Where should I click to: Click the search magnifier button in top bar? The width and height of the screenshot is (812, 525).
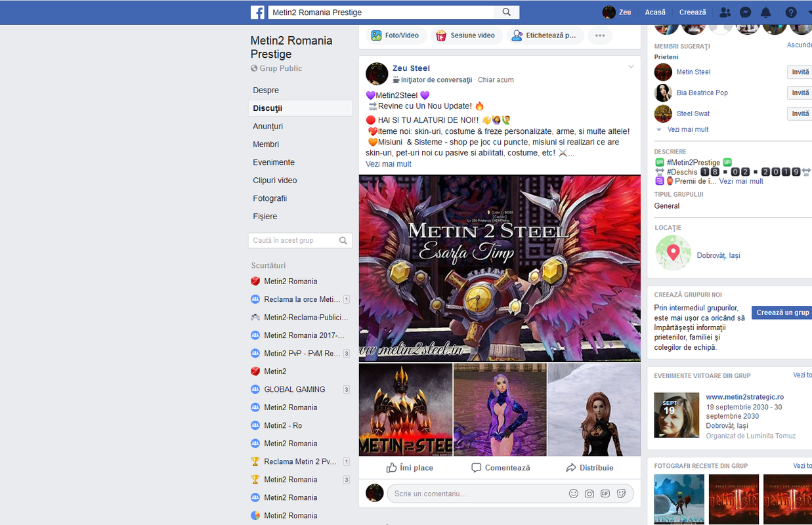point(507,12)
